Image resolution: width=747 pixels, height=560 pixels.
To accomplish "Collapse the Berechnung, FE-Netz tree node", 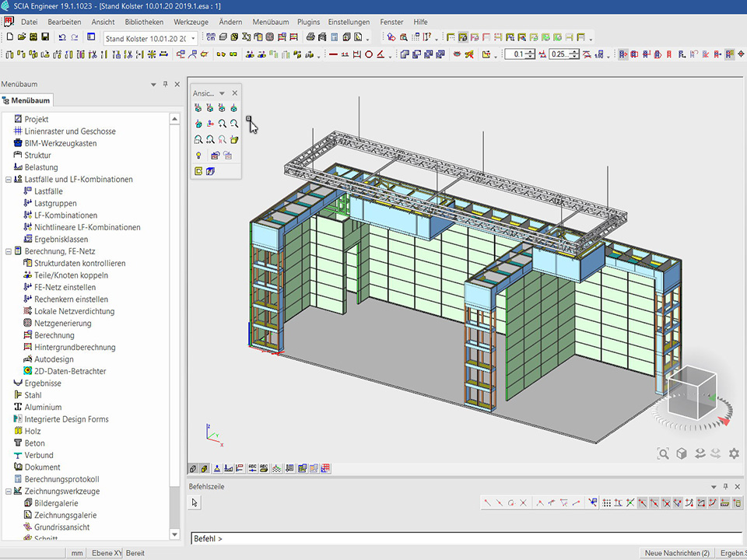I will pos(8,251).
